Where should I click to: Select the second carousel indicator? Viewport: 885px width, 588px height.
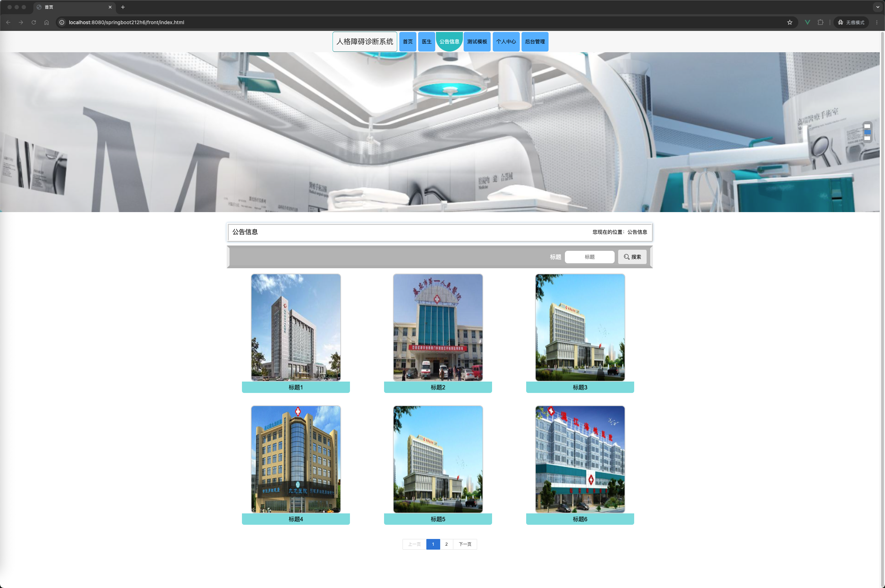pos(867,132)
